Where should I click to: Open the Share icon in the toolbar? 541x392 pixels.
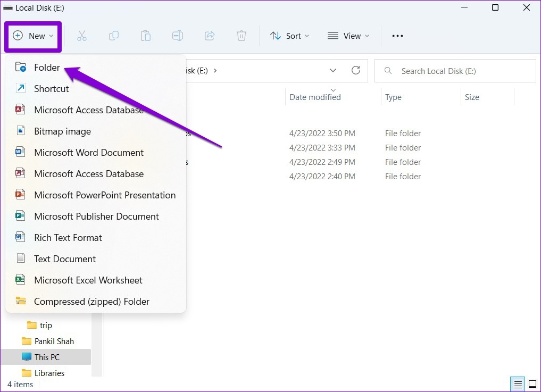(210, 36)
